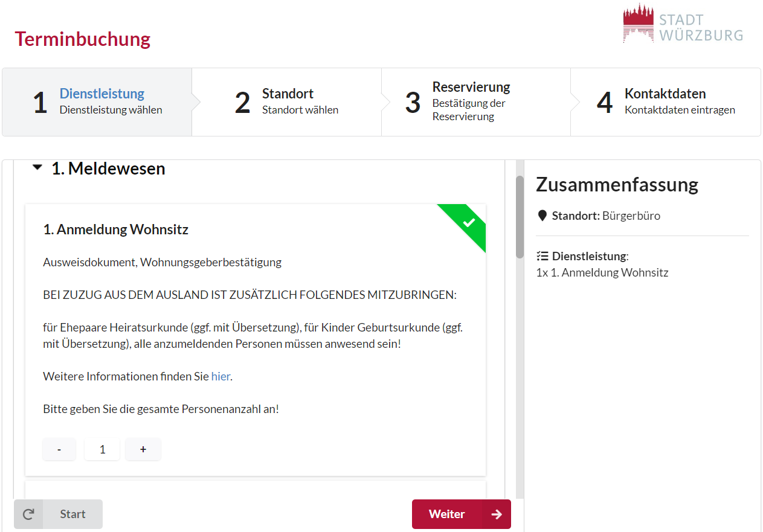Click the reload icon on the Start button

(x=28, y=514)
